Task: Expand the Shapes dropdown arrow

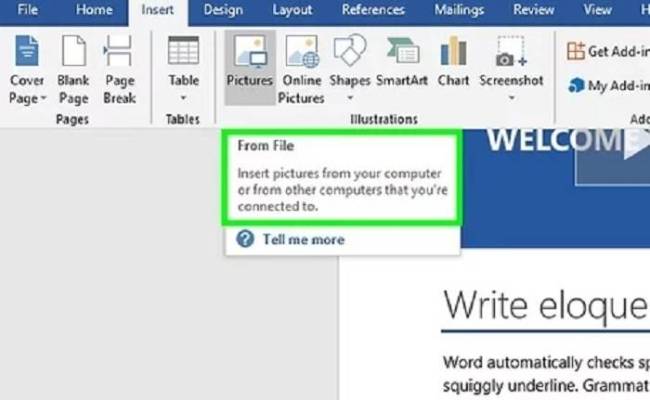Action: [350, 98]
